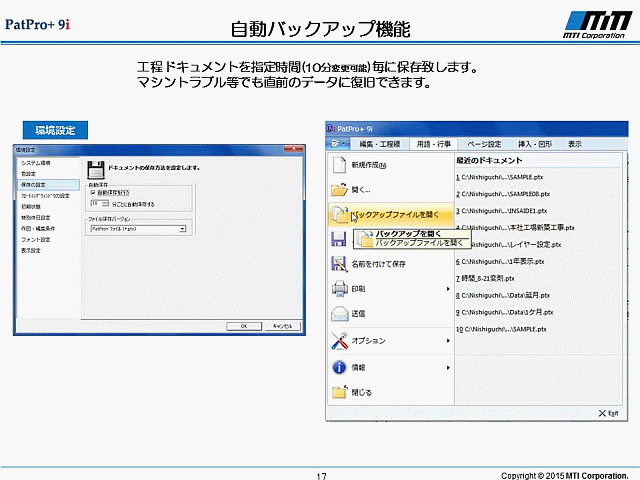Select the highlighted バックアップファイルを開く menu entry

[391, 215]
